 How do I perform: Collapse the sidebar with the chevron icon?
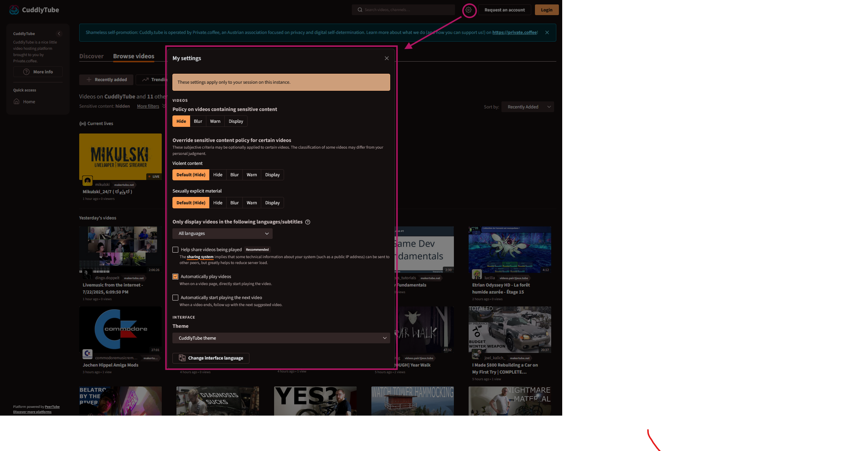(59, 34)
